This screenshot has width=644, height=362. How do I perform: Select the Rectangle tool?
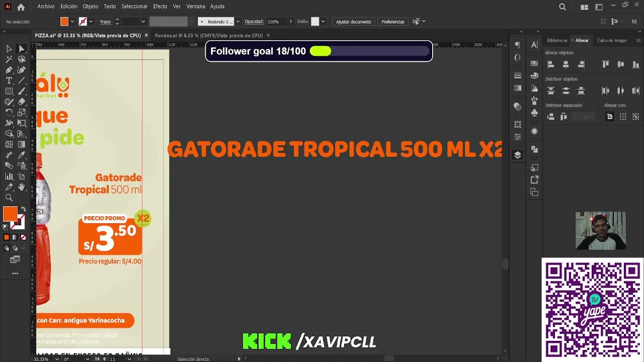[9, 91]
